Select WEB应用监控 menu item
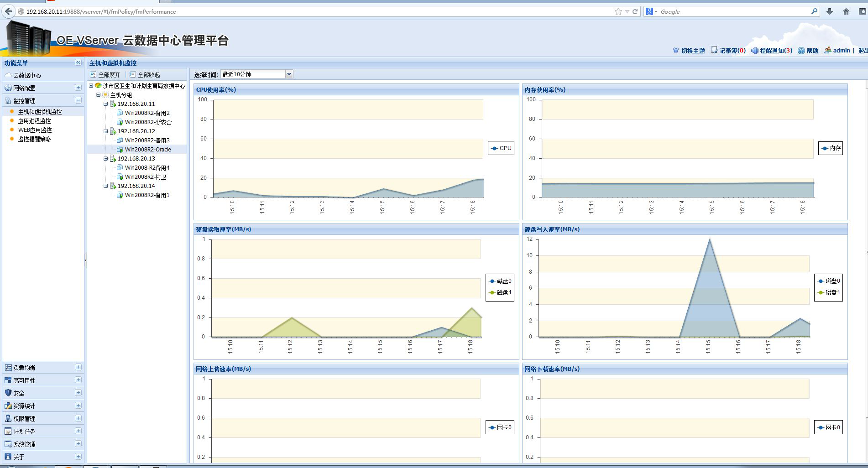The width and height of the screenshot is (868, 468). click(35, 130)
